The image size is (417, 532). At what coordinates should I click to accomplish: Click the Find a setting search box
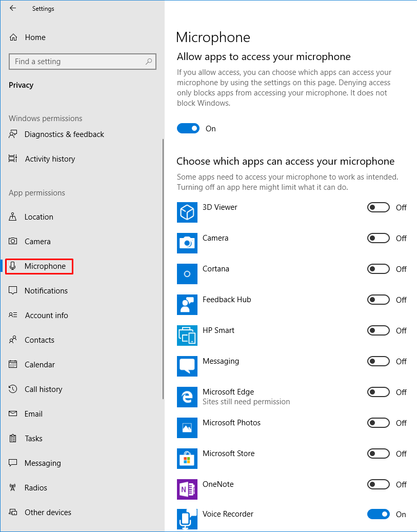[x=77, y=62]
